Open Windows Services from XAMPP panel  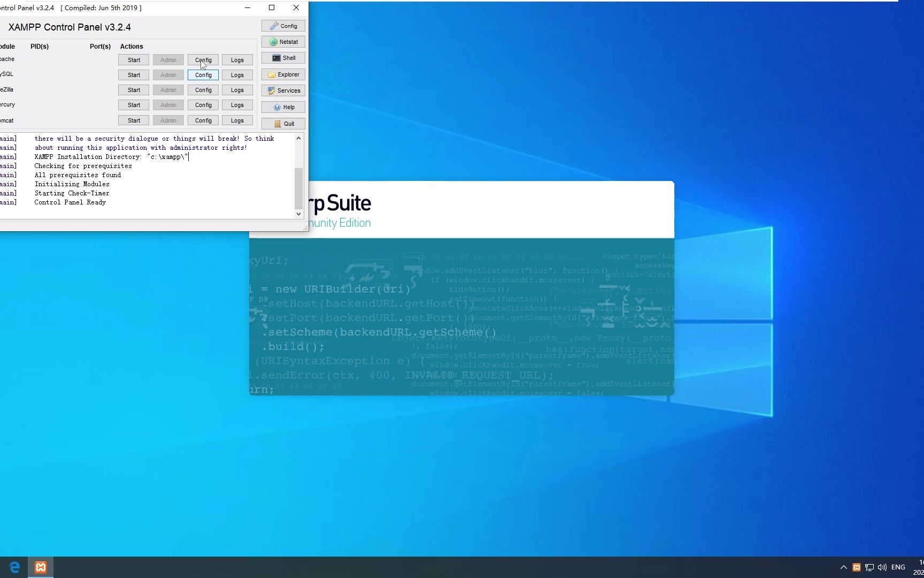pyautogui.click(x=283, y=90)
